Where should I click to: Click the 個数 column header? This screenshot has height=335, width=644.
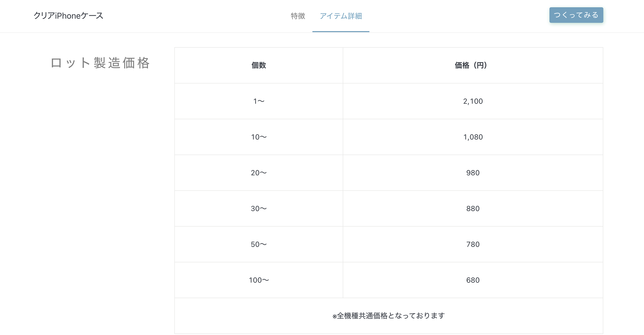[x=259, y=65]
